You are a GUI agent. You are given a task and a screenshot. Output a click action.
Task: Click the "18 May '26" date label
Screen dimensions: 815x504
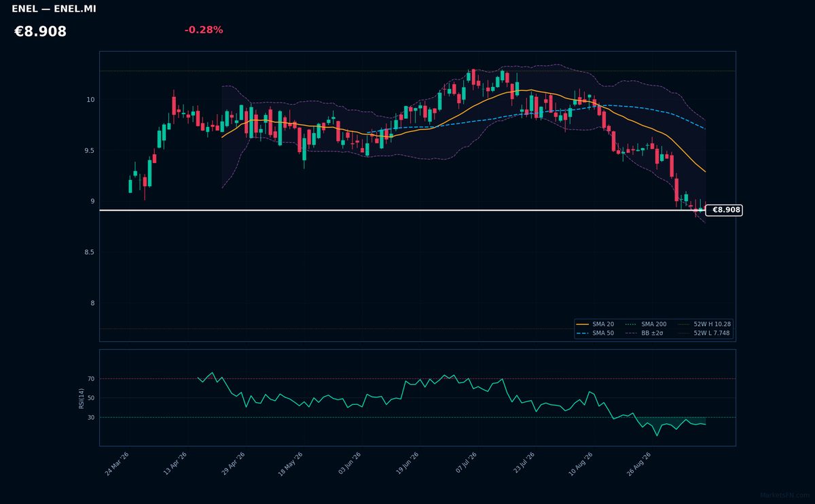[290, 464]
